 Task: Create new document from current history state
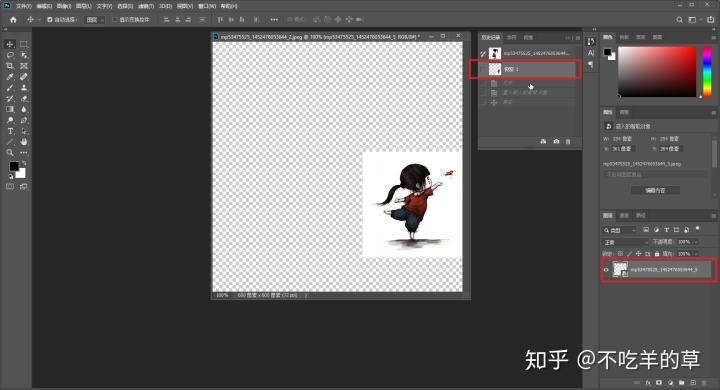(543, 141)
